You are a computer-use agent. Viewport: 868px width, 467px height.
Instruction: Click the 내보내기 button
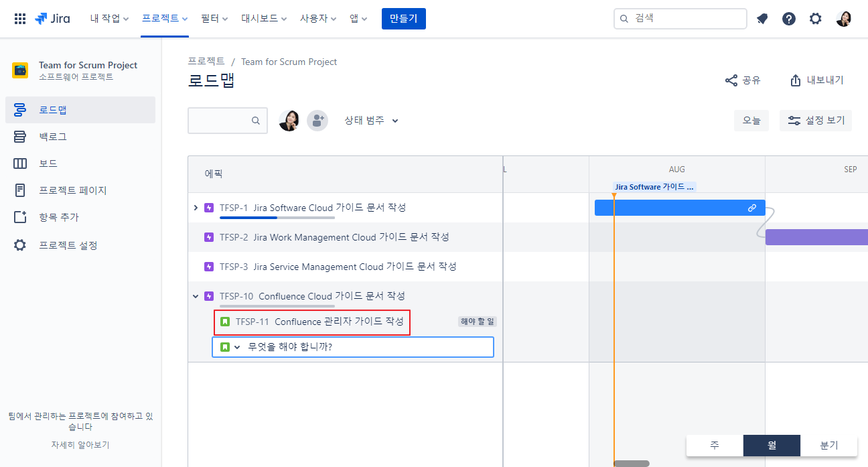pyautogui.click(x=816, y=80)
